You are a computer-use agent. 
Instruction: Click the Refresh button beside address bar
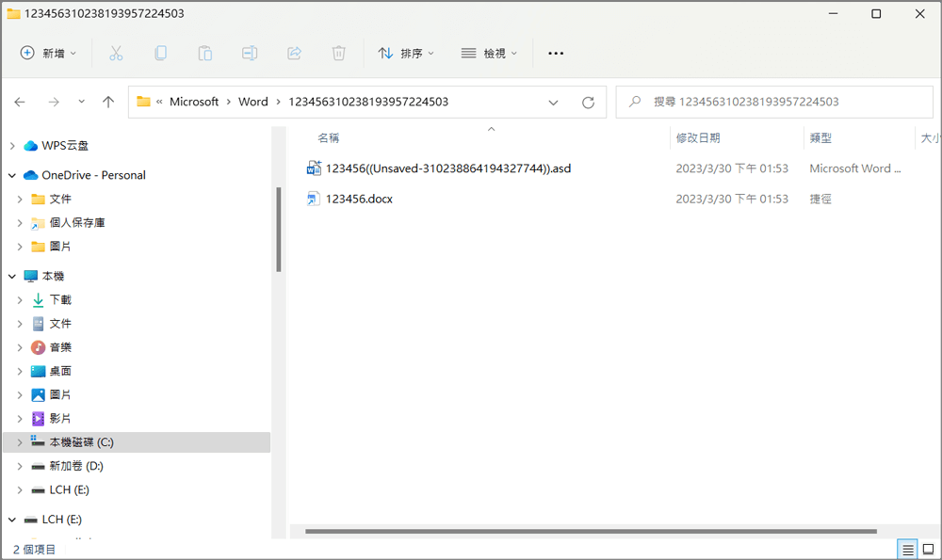coord(588,103)
